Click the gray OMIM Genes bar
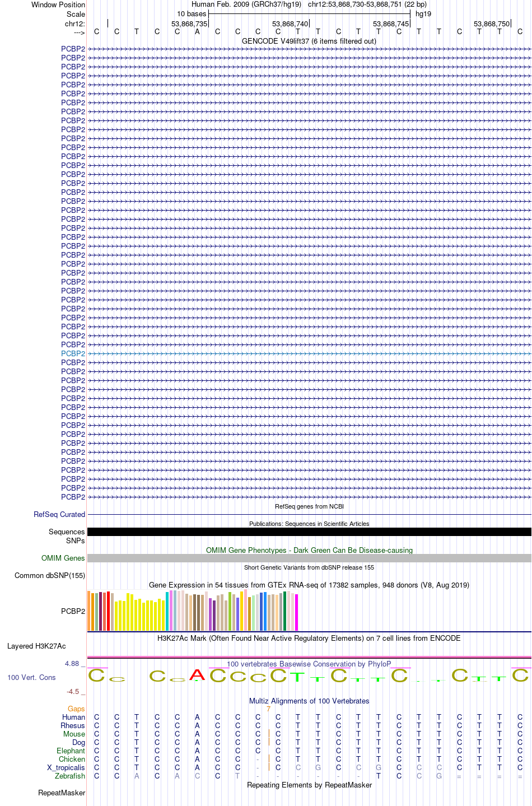The height and width of the screenshot is (806, 532). coord(309,558)
